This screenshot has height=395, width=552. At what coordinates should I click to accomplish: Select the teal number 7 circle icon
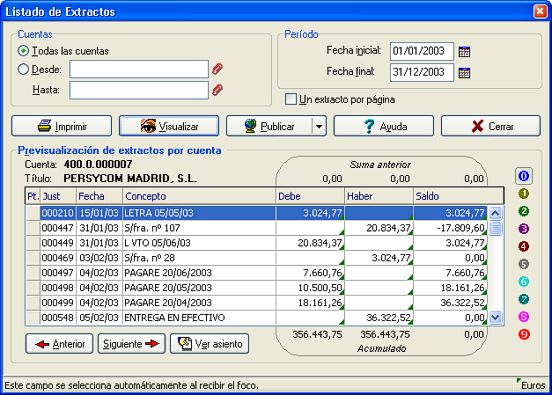tap(523, 299)
